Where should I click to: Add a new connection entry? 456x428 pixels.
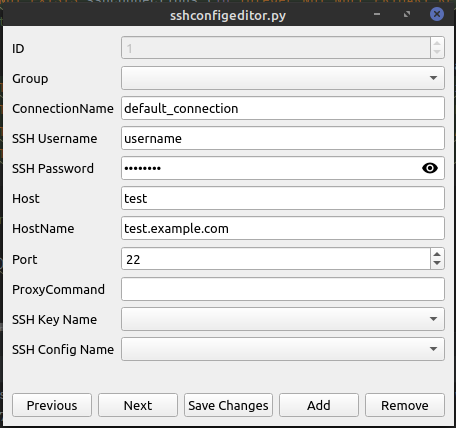[319, 405]
